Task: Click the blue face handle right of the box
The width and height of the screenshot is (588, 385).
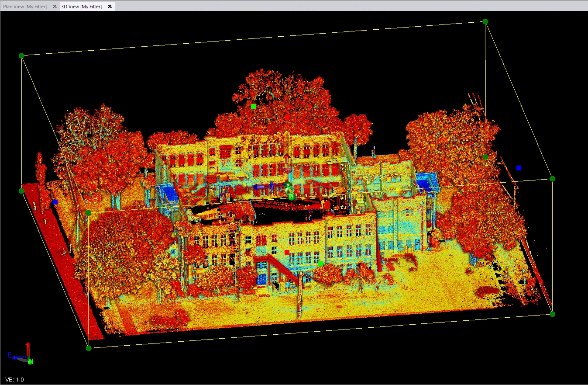Action: pyautogui.click(x=519, y=168)
